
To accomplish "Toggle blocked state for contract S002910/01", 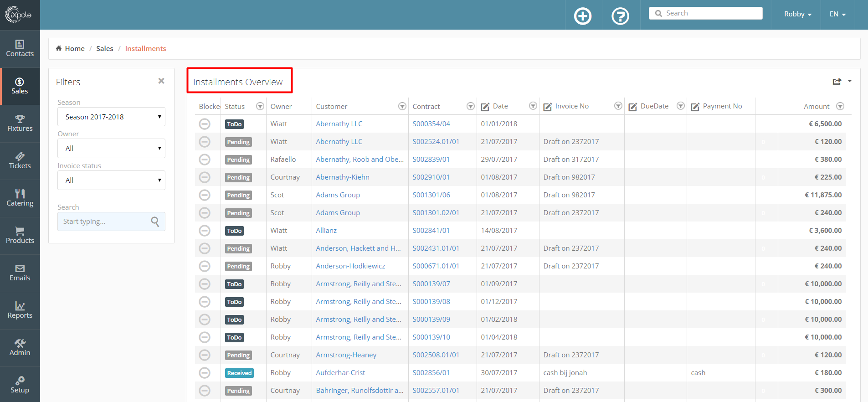I will 205,177.
